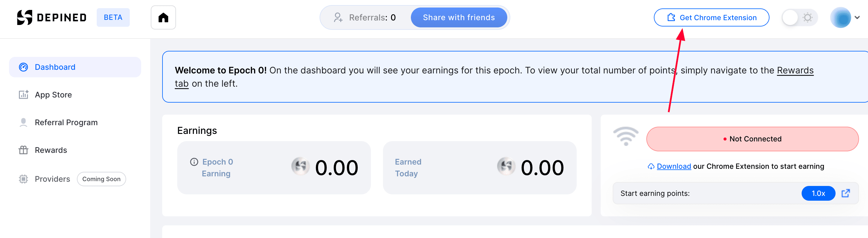Click the Referrals person icon

coord(338,17)
